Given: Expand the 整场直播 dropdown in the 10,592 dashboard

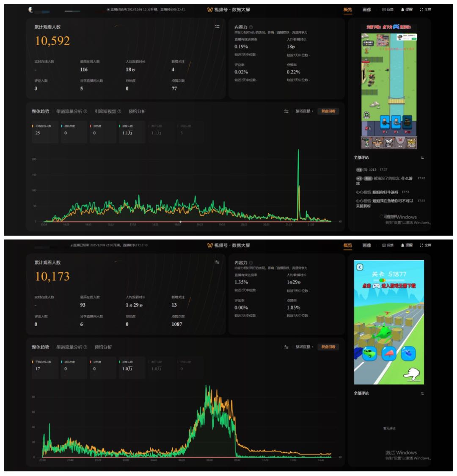Looking at the screenshot, I should coord(304,111).
